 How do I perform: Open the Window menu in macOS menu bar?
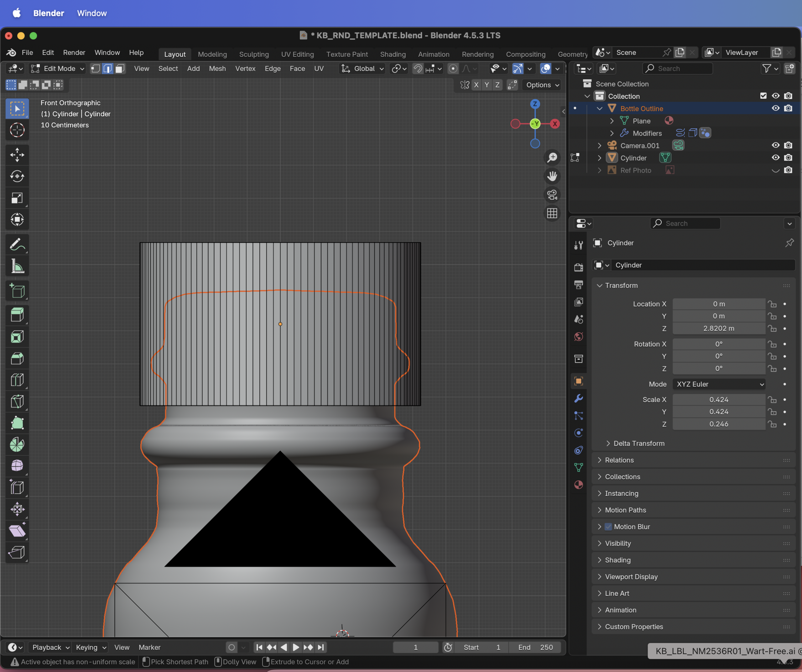click(92, 13)
